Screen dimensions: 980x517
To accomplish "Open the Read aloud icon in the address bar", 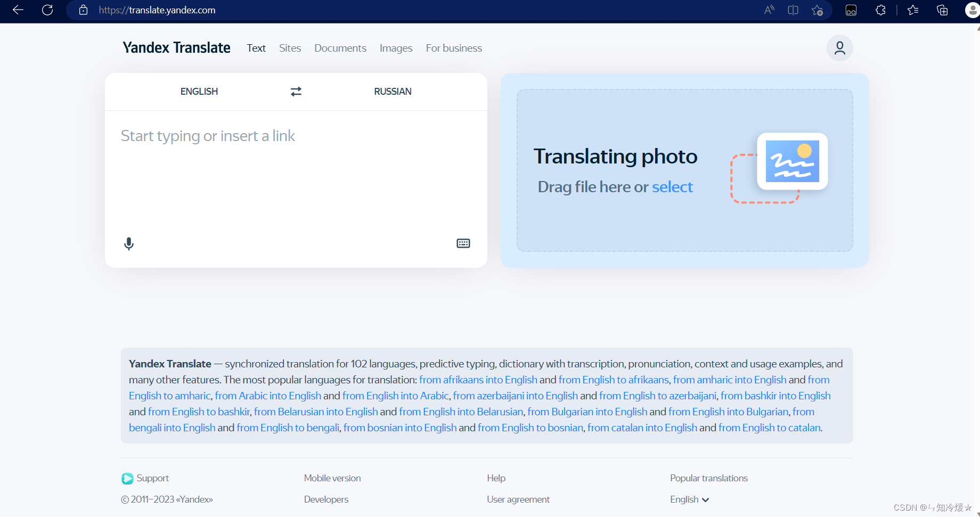I will pyautogui.click(x=769, y=10).
